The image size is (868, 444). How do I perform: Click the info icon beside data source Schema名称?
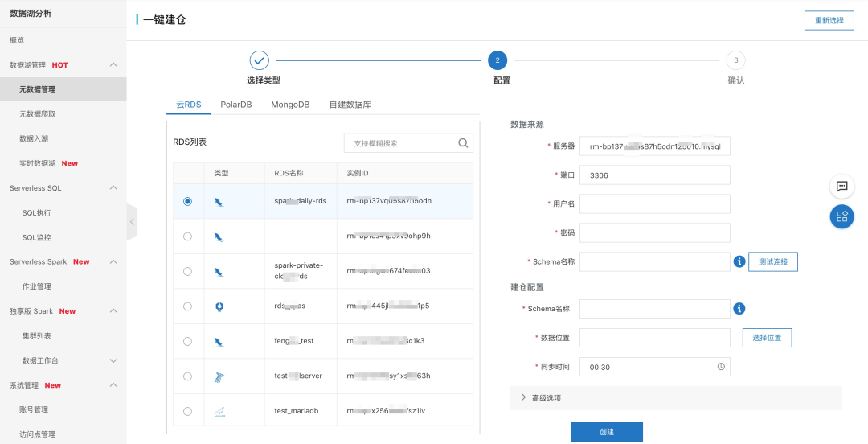click(x=739, y=261)
